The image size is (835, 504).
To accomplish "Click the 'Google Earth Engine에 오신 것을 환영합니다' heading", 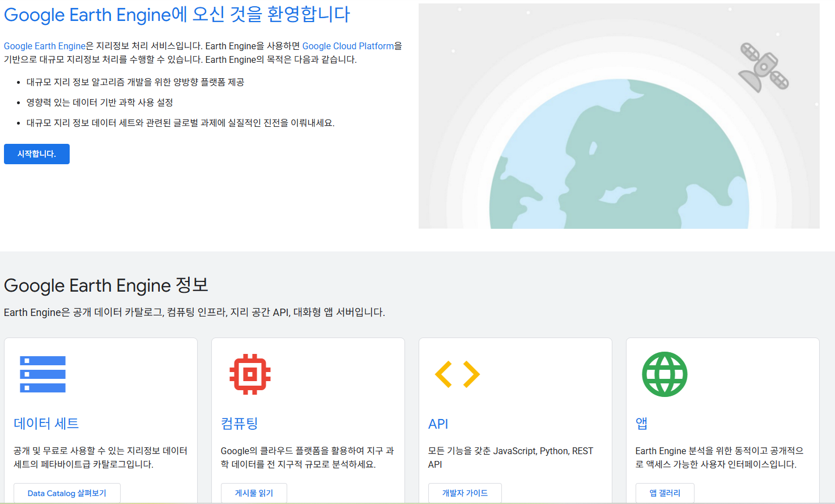I will (177, 14).
